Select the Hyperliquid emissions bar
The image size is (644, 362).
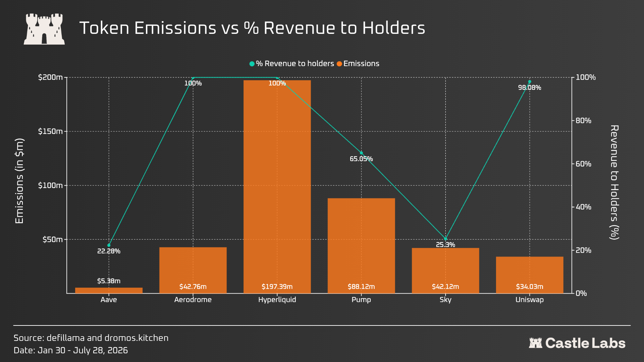coord(277,187)
